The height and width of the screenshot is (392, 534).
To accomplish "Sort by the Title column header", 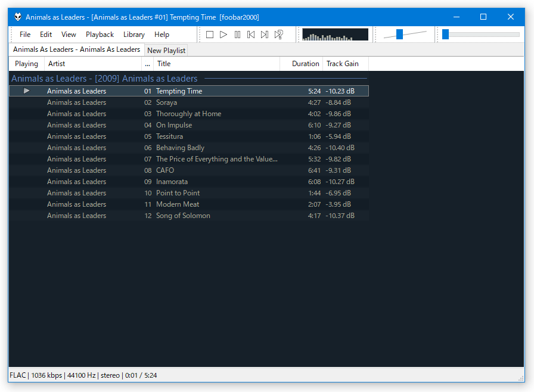I will point(216,64).
